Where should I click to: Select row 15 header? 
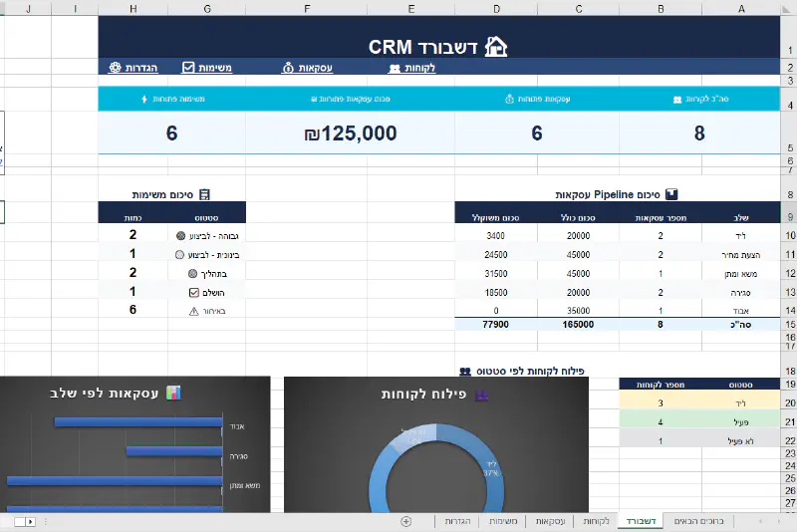pos(789,325)
